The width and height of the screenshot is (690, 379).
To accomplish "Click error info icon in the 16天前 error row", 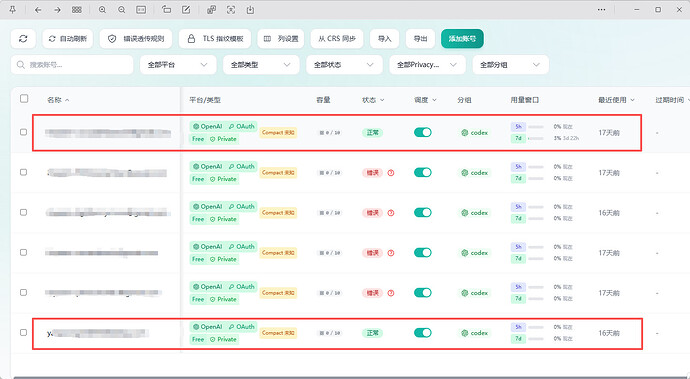I will [391, 213].
